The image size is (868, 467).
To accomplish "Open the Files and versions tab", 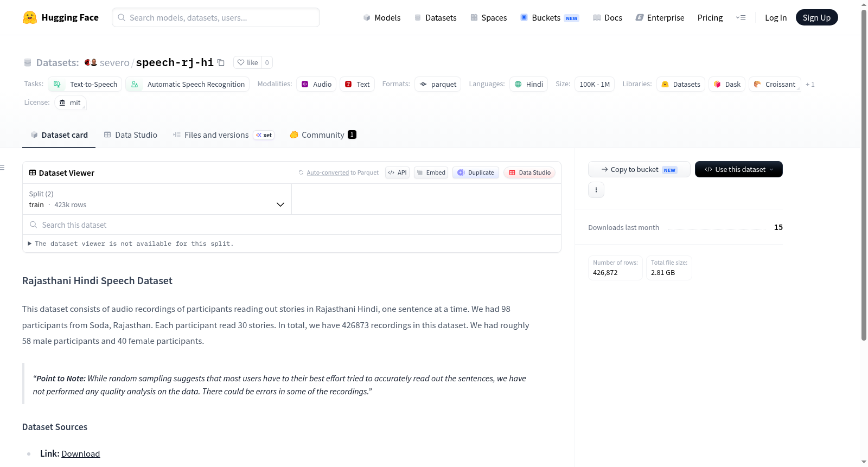I will tap(223, 135).
